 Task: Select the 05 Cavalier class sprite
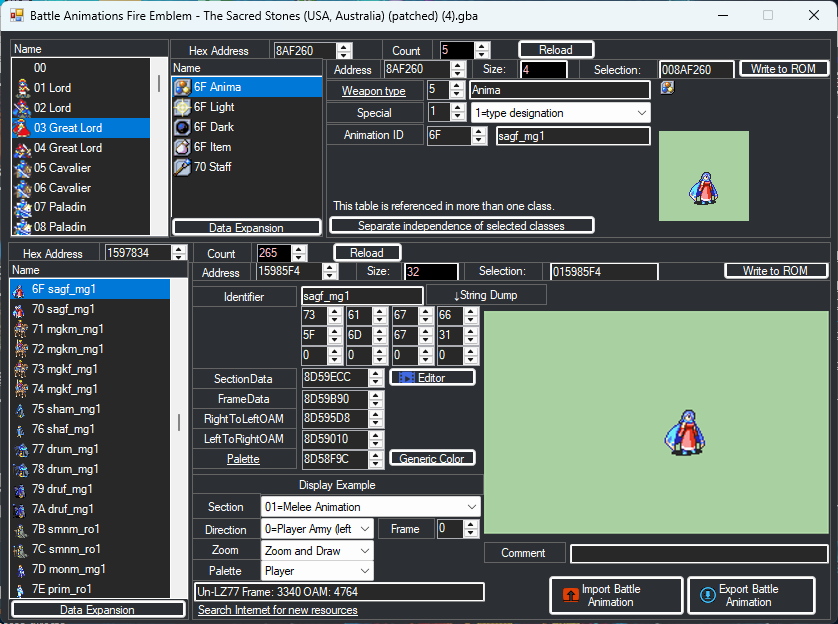click(21, 168)
